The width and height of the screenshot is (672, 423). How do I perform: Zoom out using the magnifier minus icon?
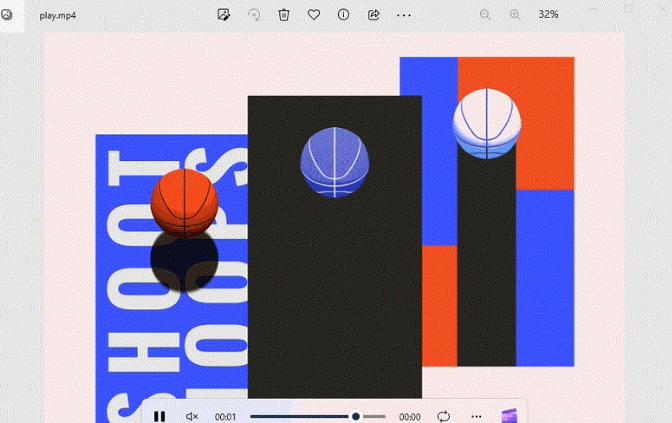click(485, 15)
